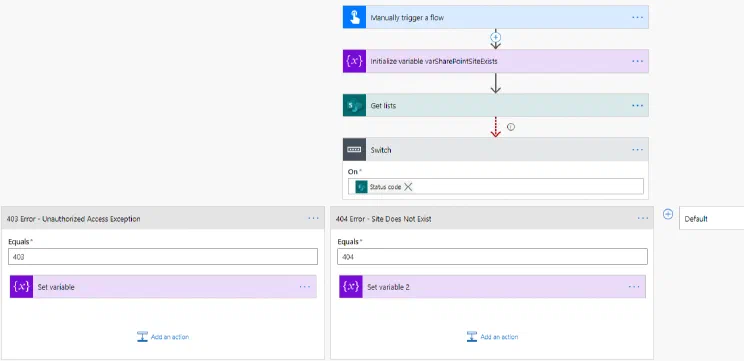Screen dimensions: 744x361
Task: Add an action in the 404 Error case
Action: point(492,337)
